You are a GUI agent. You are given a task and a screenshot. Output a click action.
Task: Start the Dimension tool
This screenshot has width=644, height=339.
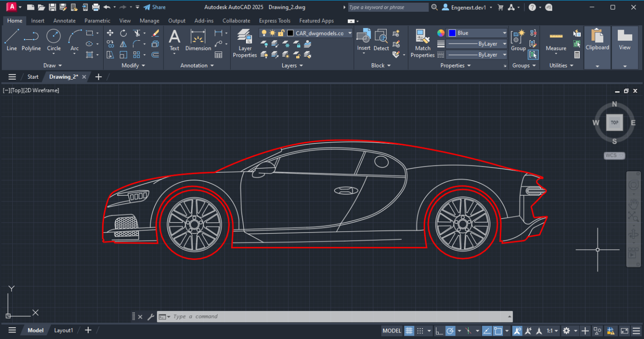click(198, 40)
